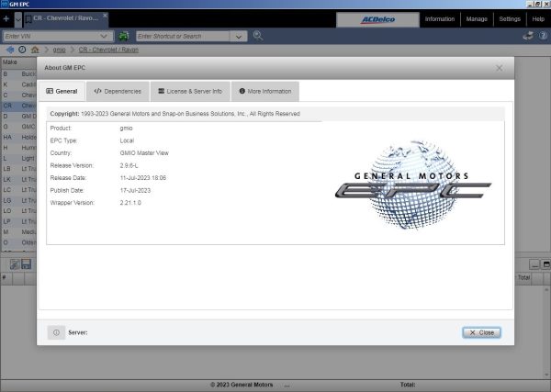This screenshot has width=551, height=392.
Task: Go back with the blue arrow icon
Action: click(10, 50)
